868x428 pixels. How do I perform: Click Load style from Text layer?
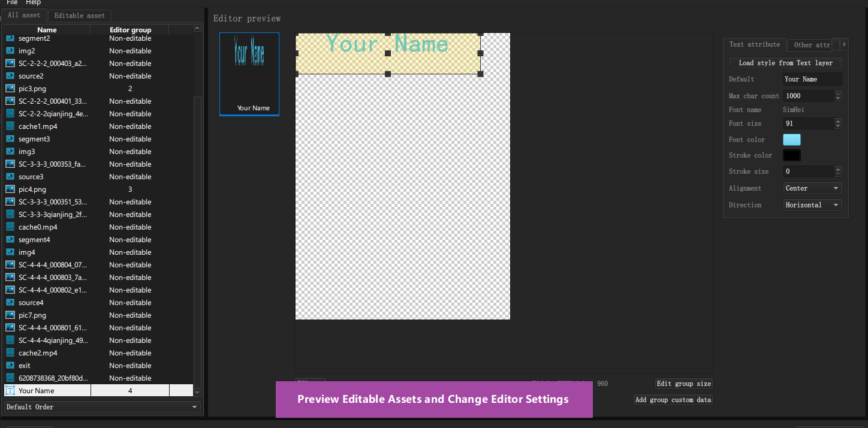click(x=785, y=62)
